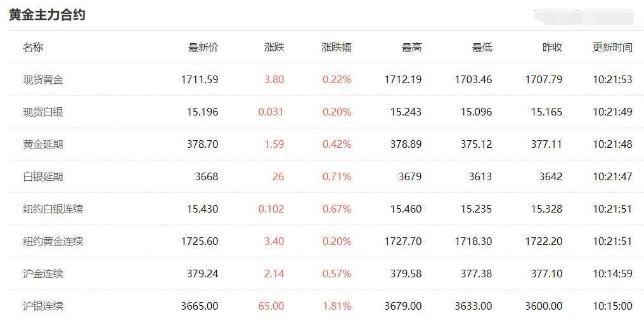Click the 10:21:53 update time cell
644x323 pixels.
coord(612,79)
